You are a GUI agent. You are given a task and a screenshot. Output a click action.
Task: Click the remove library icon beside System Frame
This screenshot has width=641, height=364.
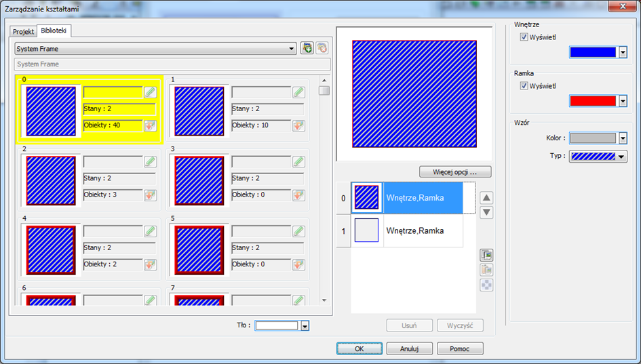click(x=322, y=48)
